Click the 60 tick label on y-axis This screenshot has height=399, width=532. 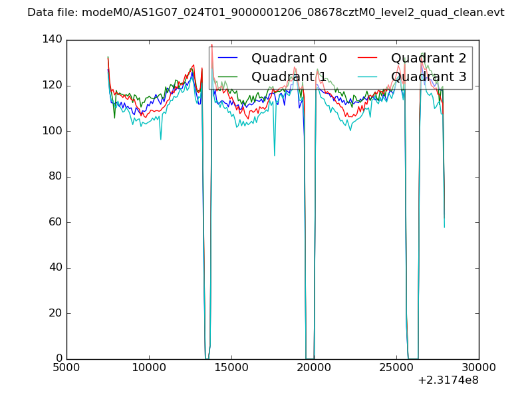(x=56, y=222)
